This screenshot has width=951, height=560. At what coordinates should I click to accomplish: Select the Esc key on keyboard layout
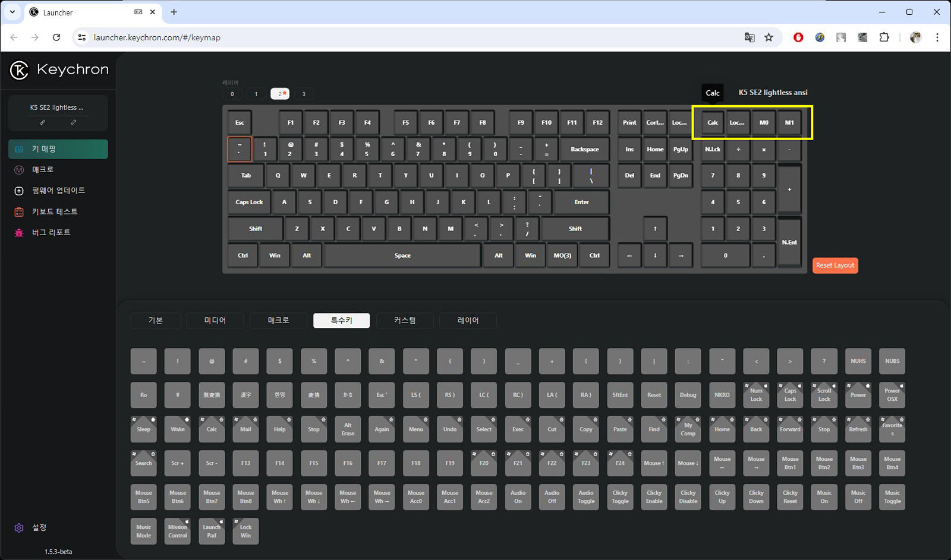click(240, 122)
